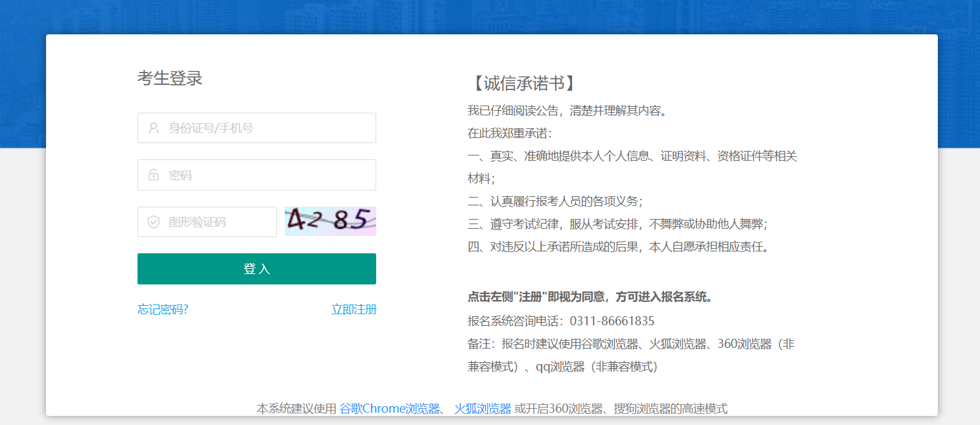Click the user icon in ID field
Viewport: 980px width, 425px height.
[154, 128]
